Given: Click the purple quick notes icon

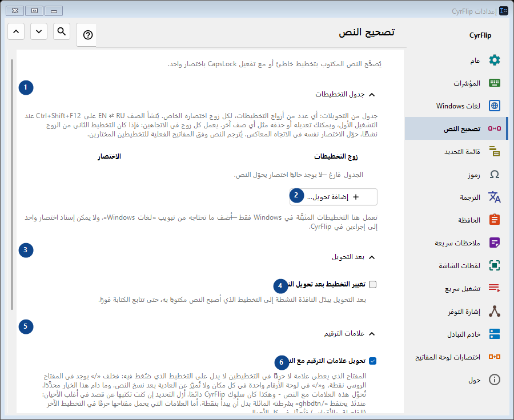Looking at the screenshot, I should pos(495,243).
